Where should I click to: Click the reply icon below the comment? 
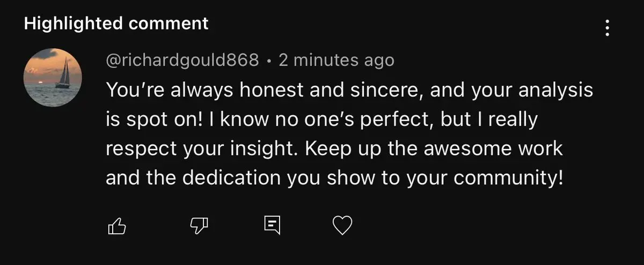[272, 226]
